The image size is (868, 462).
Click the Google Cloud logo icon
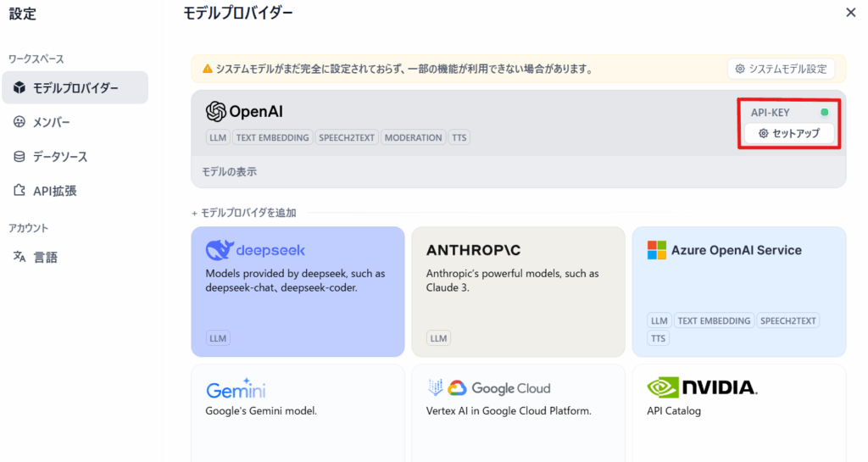pos(457,388)
